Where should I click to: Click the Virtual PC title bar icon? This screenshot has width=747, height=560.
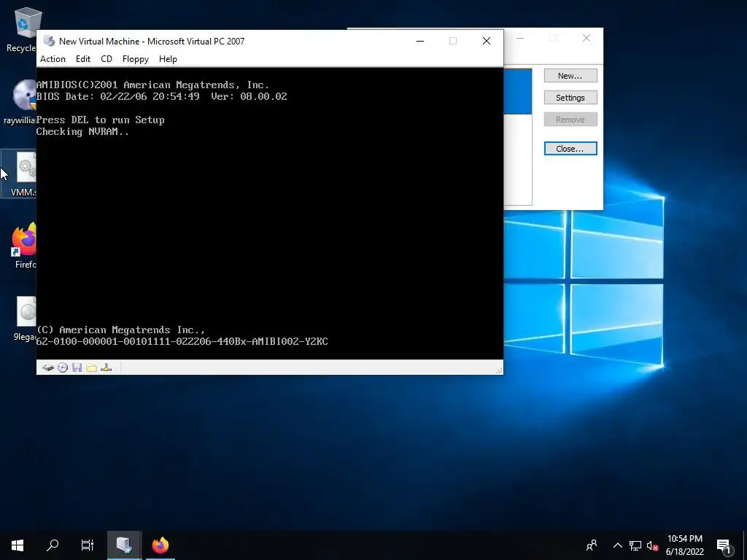(x=49, y=41)
